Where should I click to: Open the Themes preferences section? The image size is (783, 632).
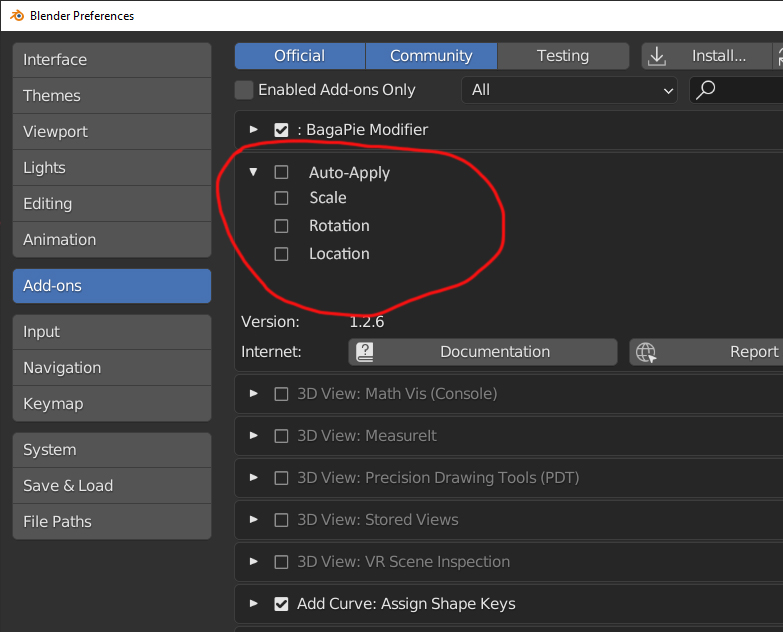click(x=112, y=96)
